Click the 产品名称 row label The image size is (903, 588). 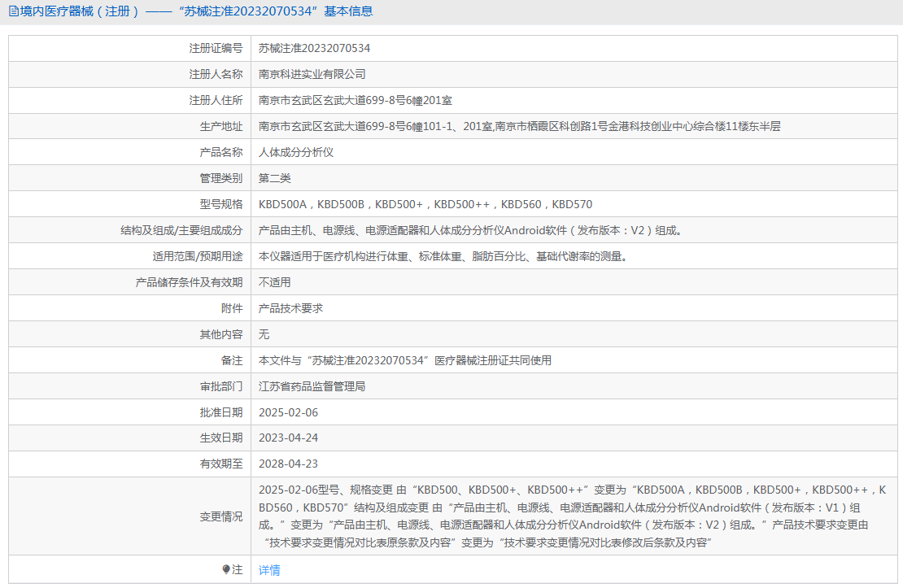[x=221, y=152]
